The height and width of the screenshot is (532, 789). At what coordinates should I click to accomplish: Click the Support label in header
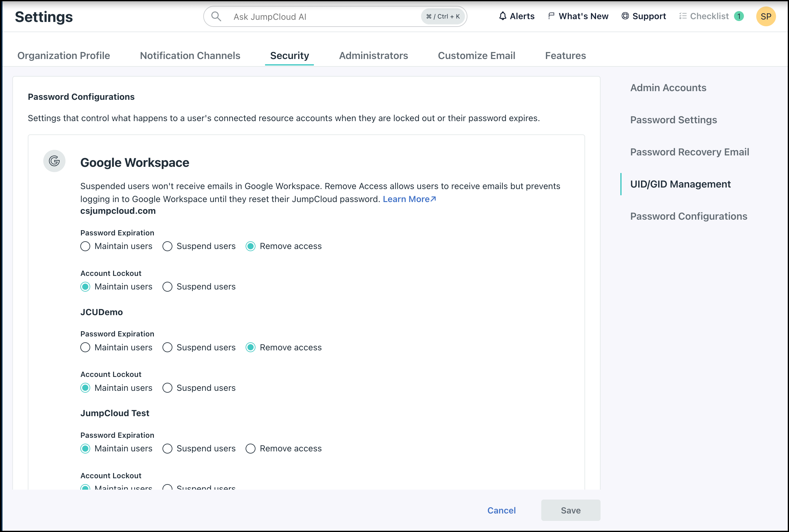(x=649, y=16)
